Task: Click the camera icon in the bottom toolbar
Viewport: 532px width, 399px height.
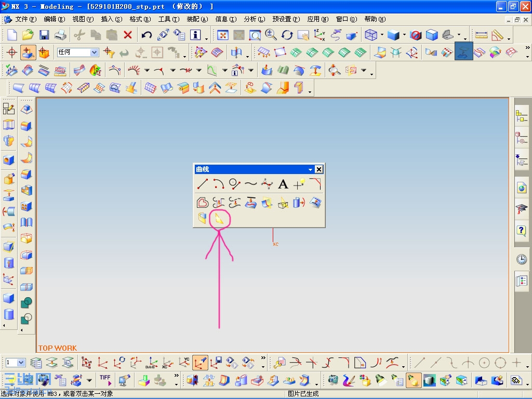Action: point(333,380)
